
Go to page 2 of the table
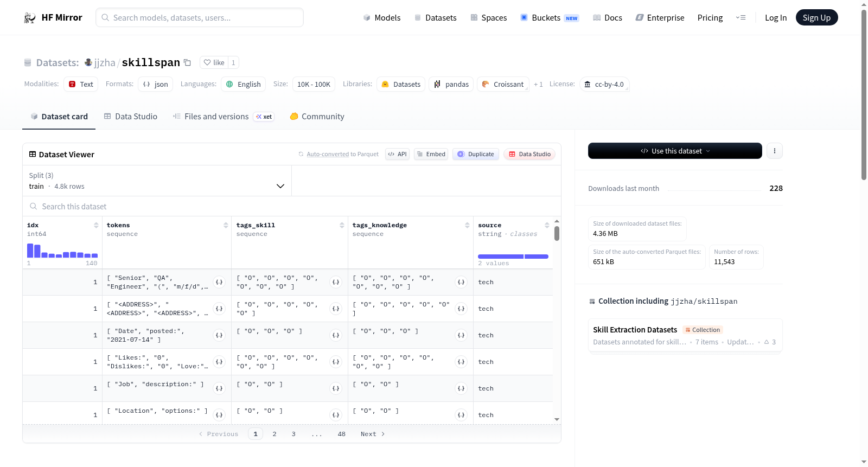point(275,434)
